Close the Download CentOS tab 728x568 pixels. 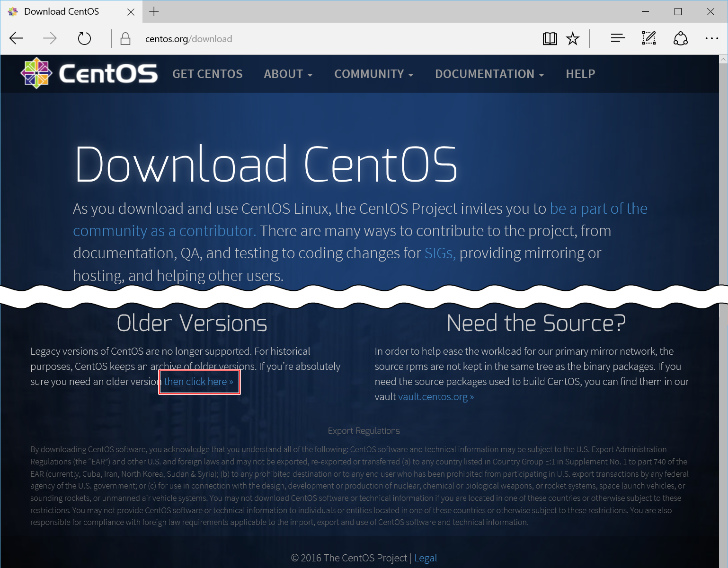click(131, 12)
